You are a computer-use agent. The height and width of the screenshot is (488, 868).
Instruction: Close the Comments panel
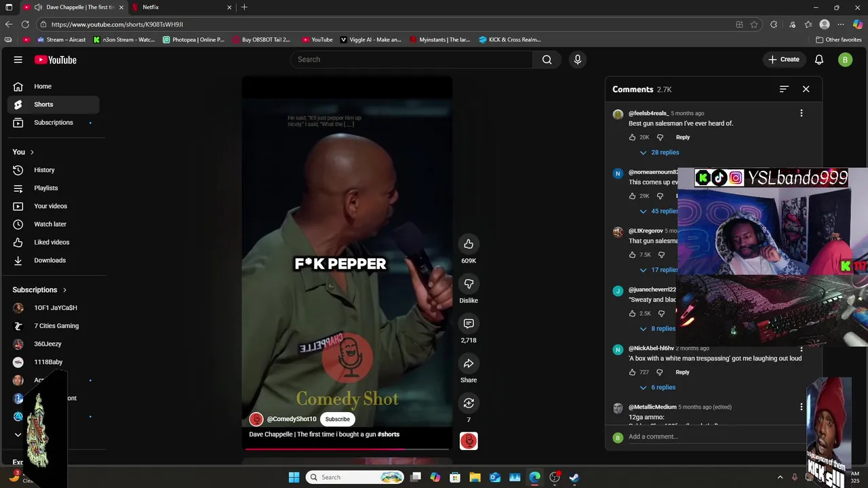click(x=806, y=89)
